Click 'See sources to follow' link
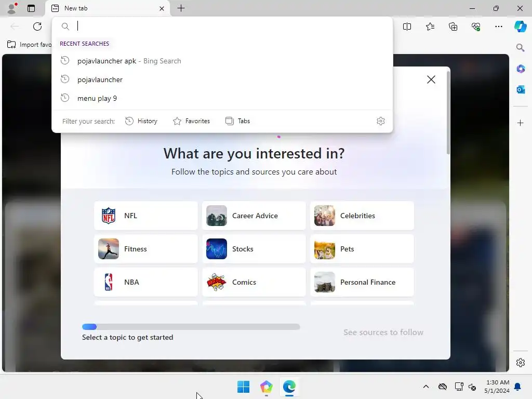This screenshot has width=532, height=399. click(383, 332)
